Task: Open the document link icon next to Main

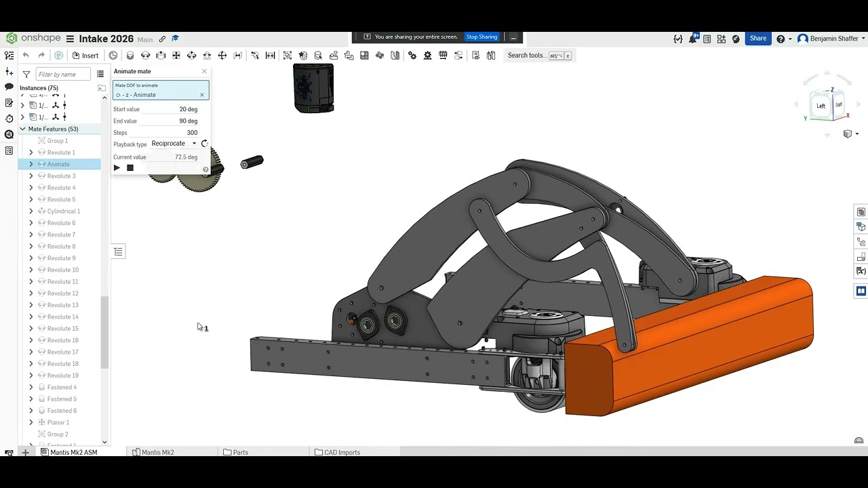Action: pyautogui.click(x=162, y=39)
